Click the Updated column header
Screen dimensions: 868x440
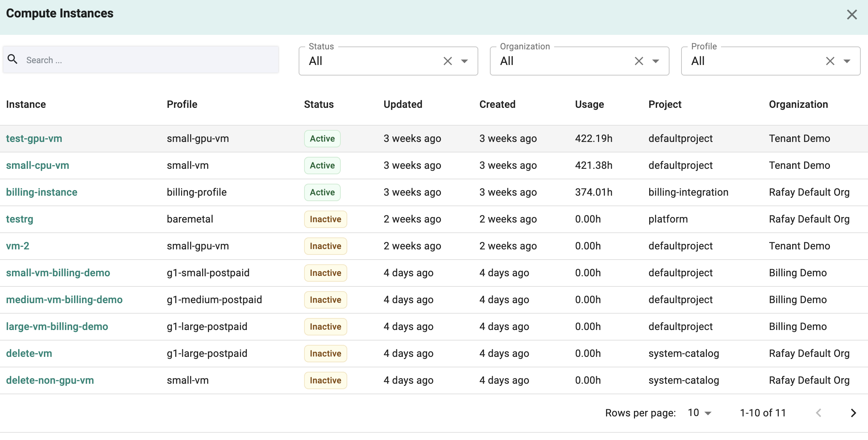point(403,104)
